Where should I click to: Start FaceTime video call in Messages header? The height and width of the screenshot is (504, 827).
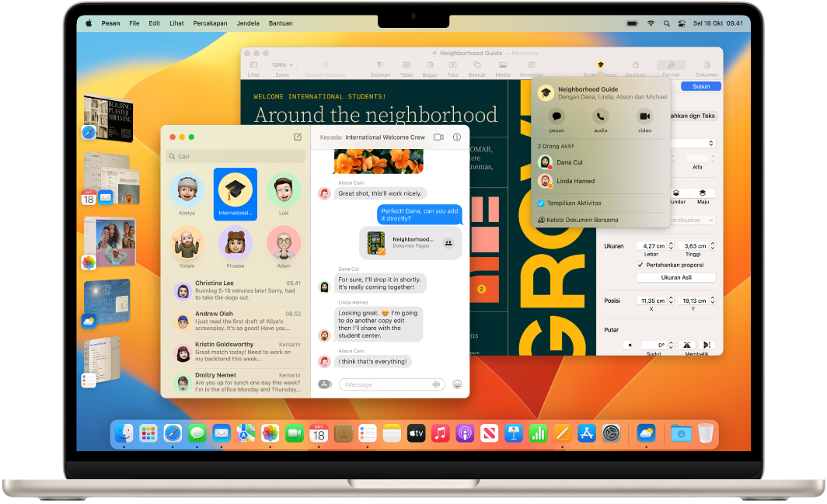pyautogui.click(x=438, y=137)
